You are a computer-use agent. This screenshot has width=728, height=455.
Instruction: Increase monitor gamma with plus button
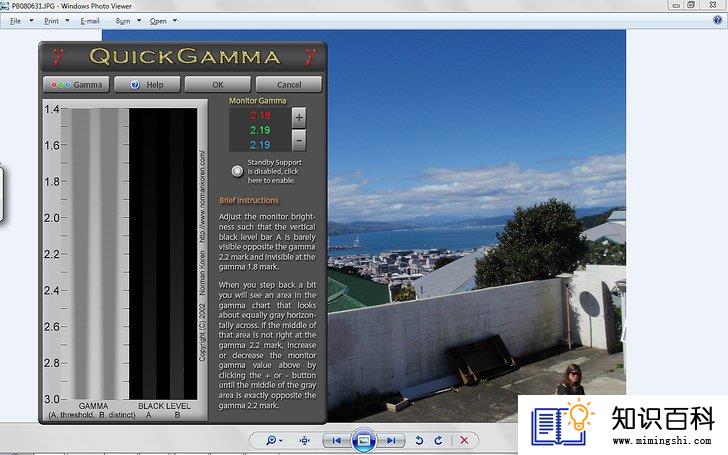299,117
